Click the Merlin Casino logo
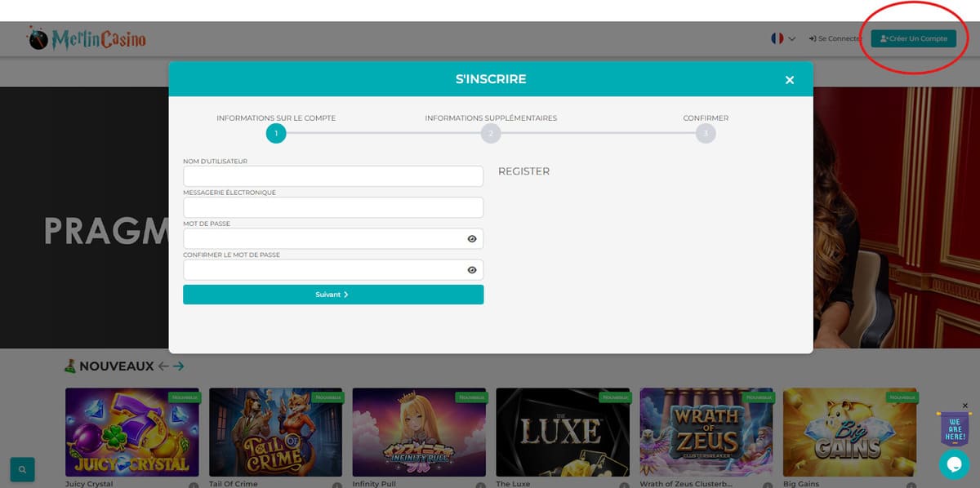The width and height of the screenshot is (980, 488). 87,38
